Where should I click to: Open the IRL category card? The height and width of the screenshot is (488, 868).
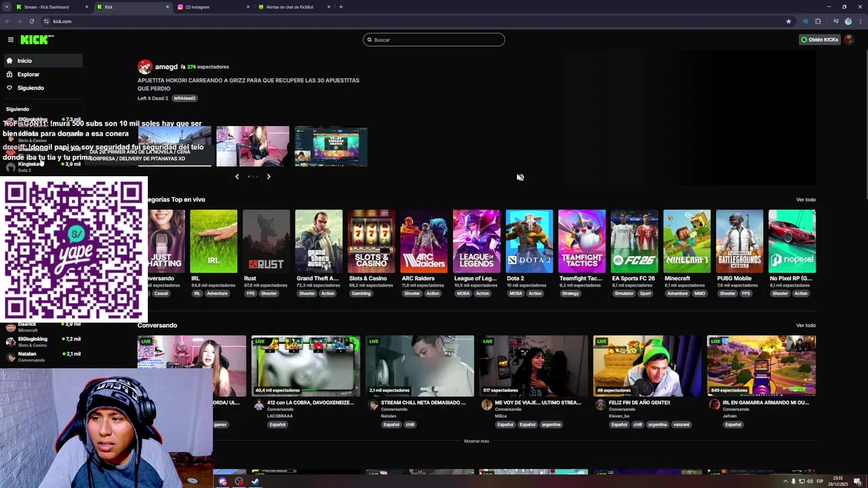click(x=214, y=241)
